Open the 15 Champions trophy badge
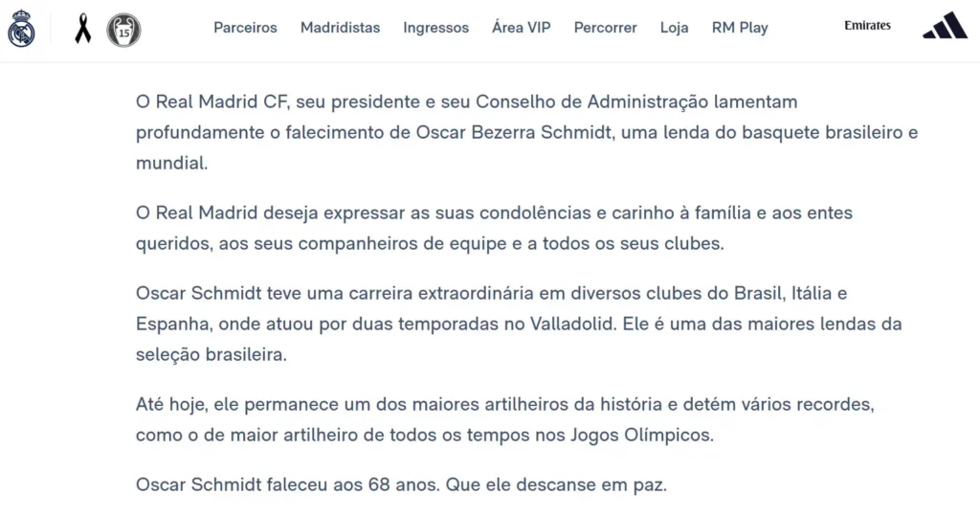Image resolution: width=980 pixels, height=517 pixels. [123, 30]
